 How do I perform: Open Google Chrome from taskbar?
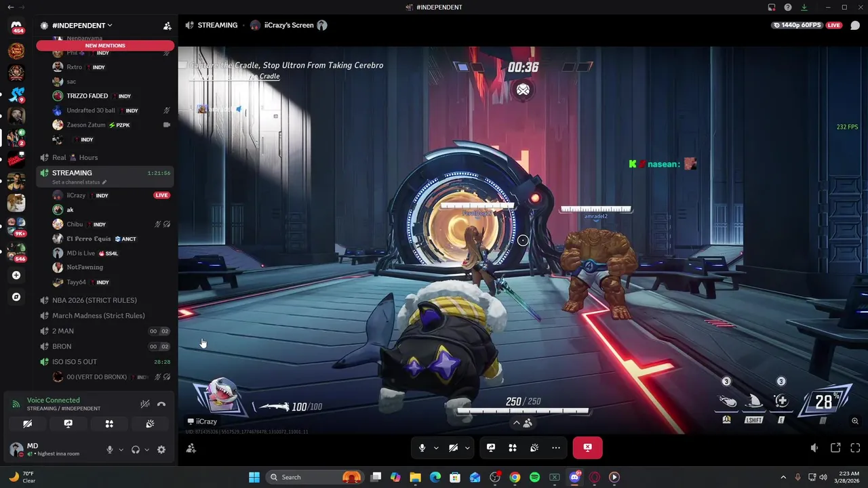point(515,477)
